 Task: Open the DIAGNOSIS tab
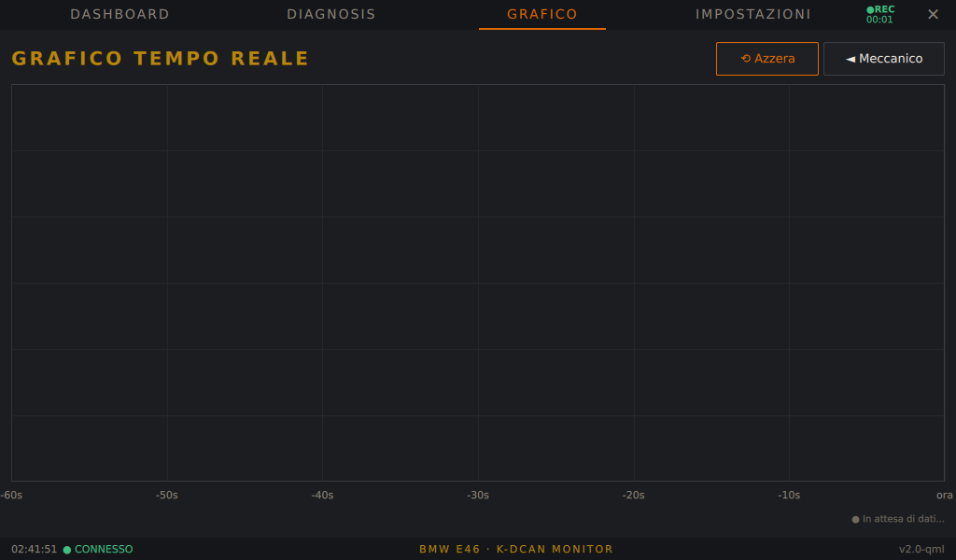coord(331,14)
